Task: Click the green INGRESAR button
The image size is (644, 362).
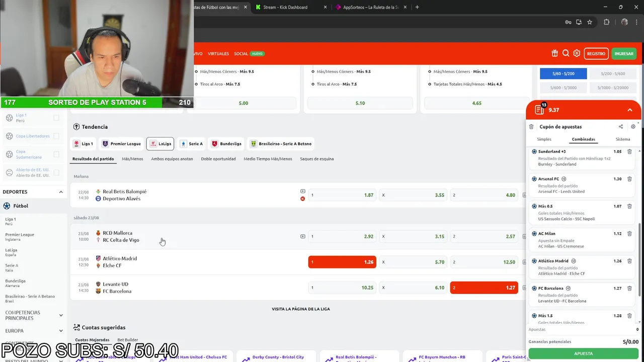Action: click(624, 53)
